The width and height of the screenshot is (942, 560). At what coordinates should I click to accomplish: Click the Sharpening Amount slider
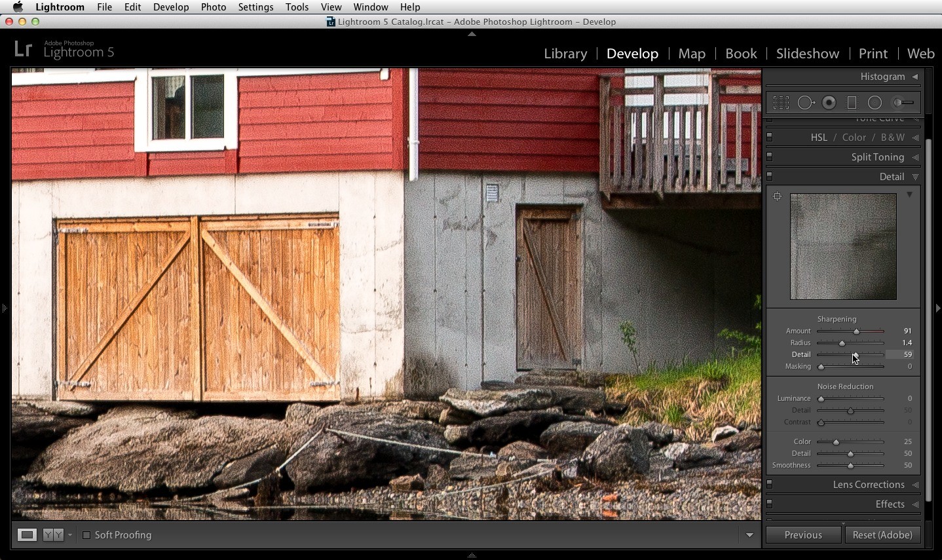click(x=850, y=331)
